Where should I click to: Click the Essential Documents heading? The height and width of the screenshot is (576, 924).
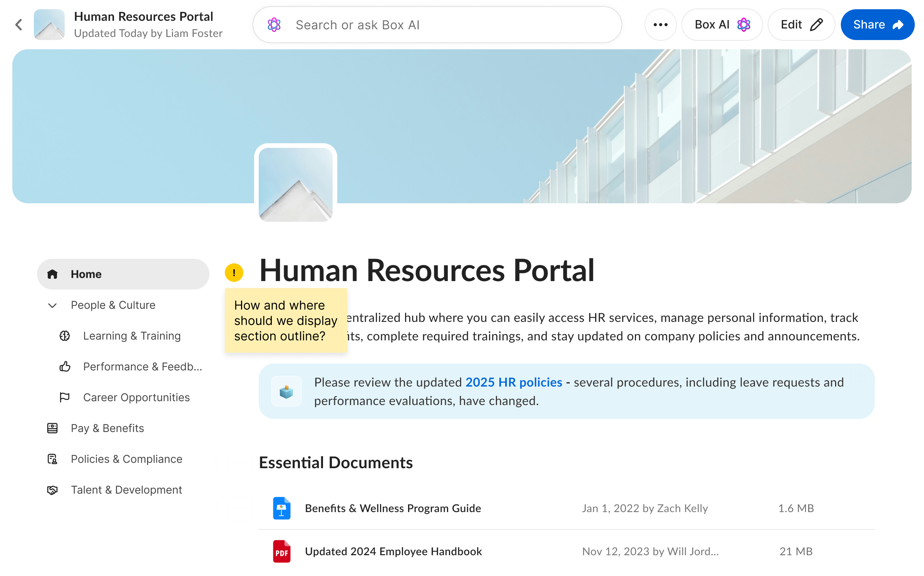click(x=336, y=462)
